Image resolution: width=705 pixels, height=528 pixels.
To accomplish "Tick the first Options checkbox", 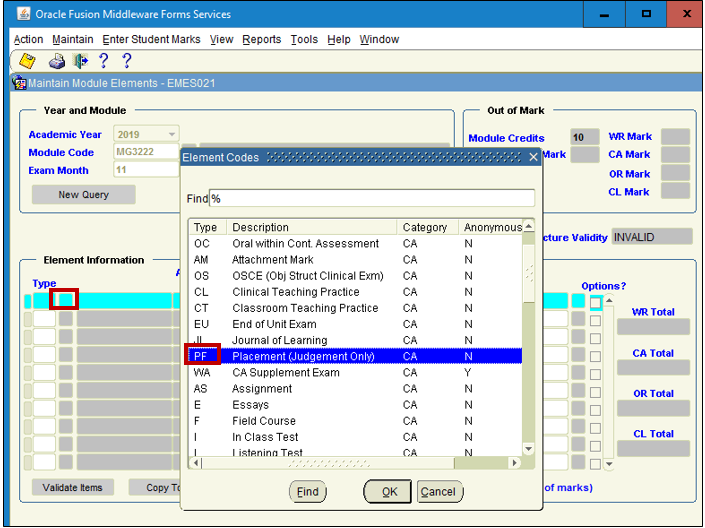I will (x=596, y=302).
